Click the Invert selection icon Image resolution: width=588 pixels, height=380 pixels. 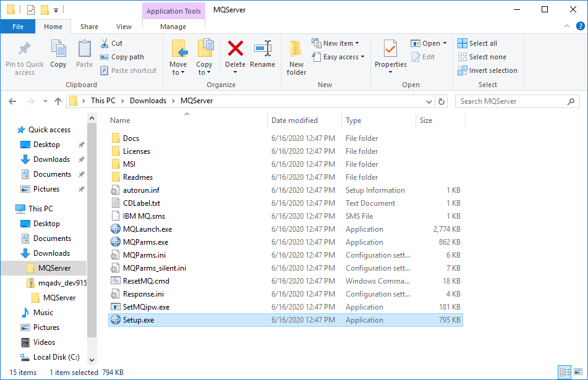(x=462, y=70)
